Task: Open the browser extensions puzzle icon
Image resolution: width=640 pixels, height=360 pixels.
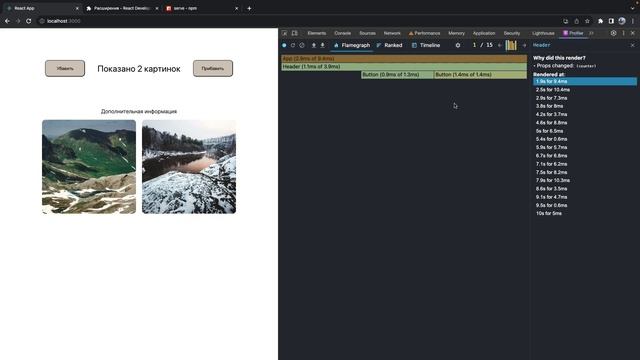Action: tap(600, 21)
